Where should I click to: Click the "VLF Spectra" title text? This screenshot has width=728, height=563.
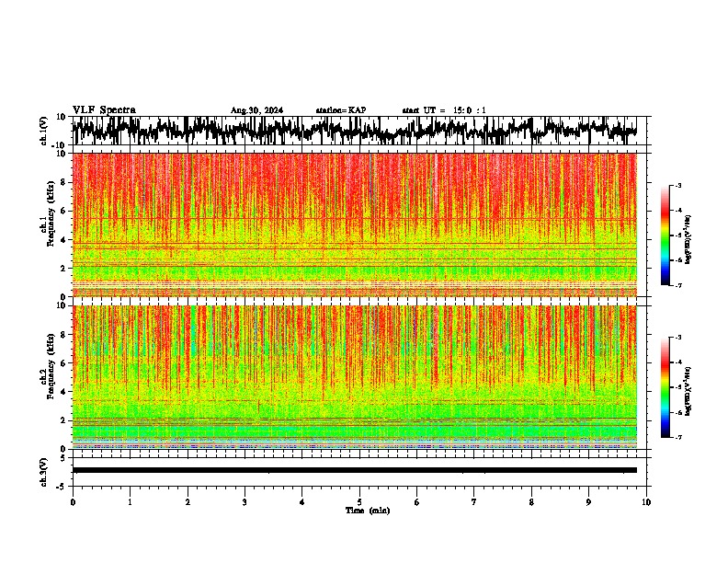[x=104, y=110]
